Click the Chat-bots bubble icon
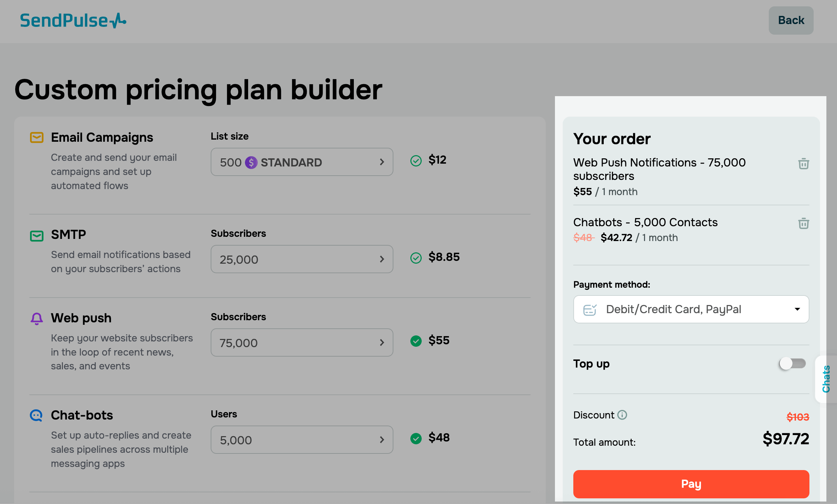 click(36, 415)
